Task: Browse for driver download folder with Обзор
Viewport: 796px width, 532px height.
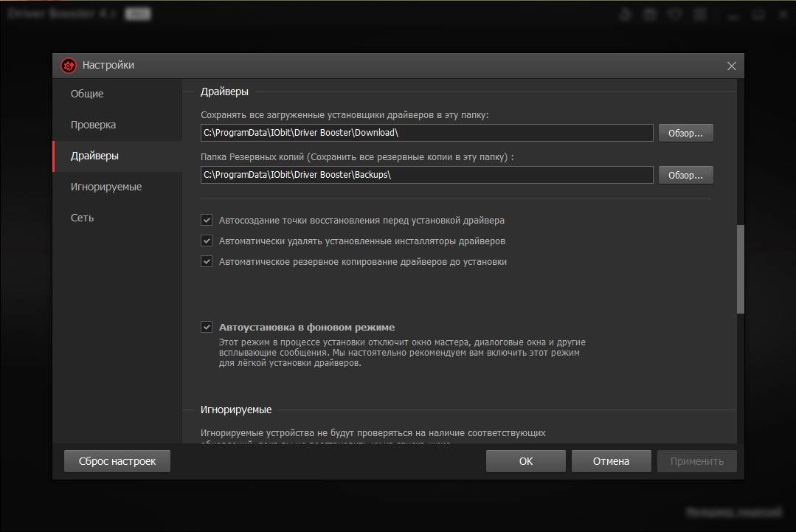Action: pos(686,133)
